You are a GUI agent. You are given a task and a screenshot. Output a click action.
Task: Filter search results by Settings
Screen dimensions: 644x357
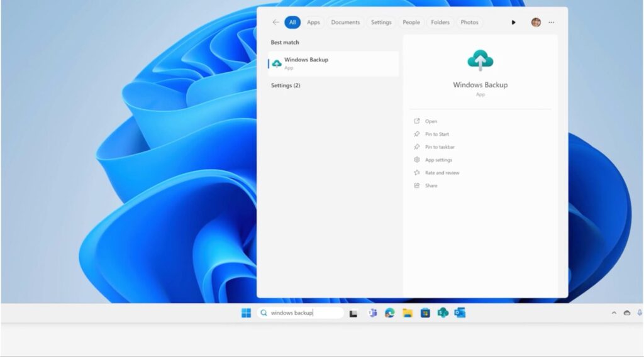(381, 23)
